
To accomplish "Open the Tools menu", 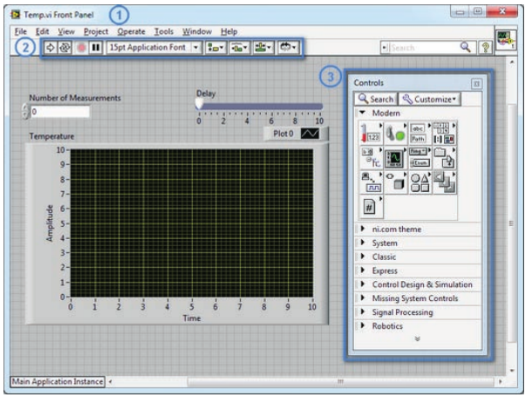I will pyautogui.click(x=164, y=31).
